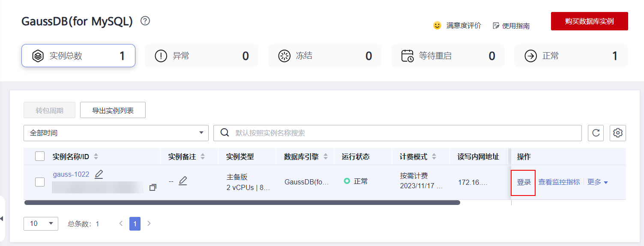
Task: Click the help question mark beside GaussDB title
Action: coord(145,21)
